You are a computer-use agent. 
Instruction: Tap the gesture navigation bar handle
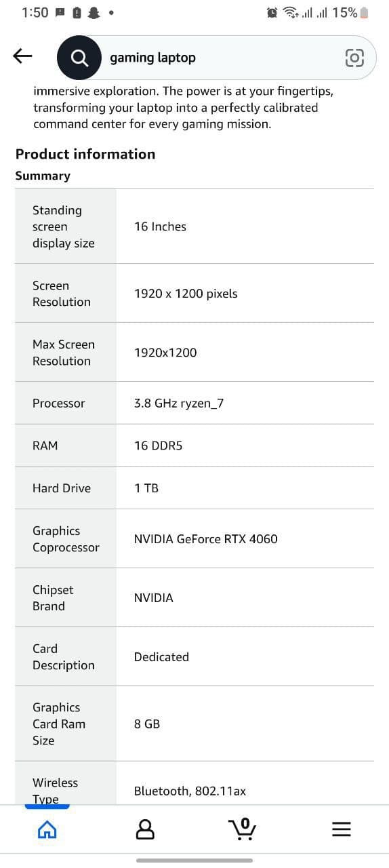[194, 861]
